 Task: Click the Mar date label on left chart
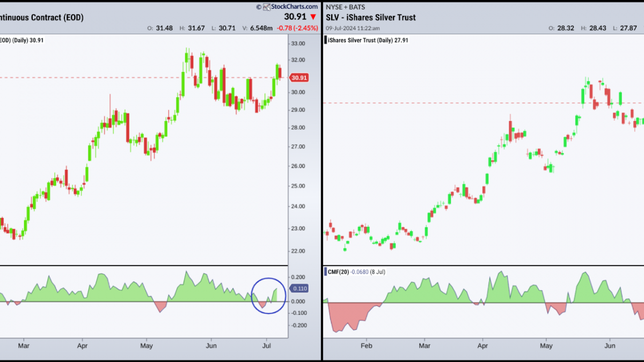(x=23, y=346)
